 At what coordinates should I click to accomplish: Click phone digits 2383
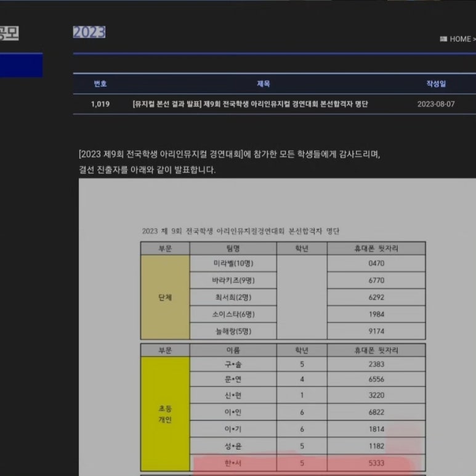pyautogui.click(x=376, y=365)
